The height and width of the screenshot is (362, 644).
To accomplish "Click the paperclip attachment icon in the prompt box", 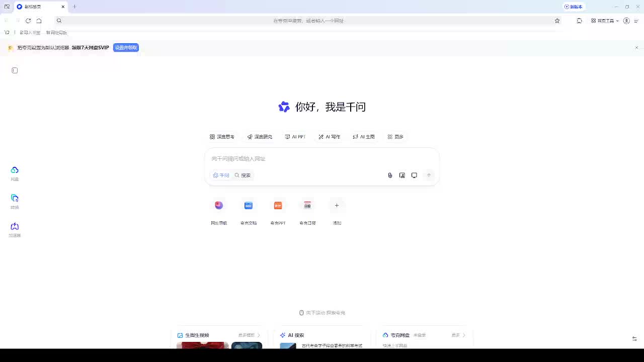I will click(390, 175).
